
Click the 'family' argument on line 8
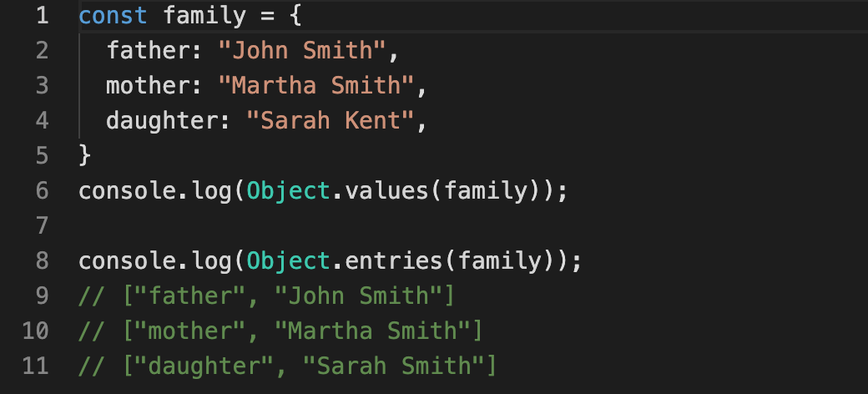[499, 260]
